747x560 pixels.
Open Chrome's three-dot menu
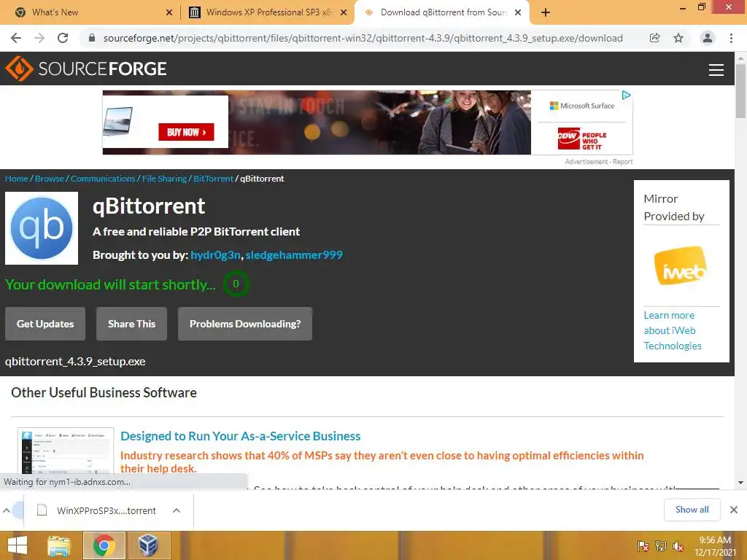pos(731,38)
